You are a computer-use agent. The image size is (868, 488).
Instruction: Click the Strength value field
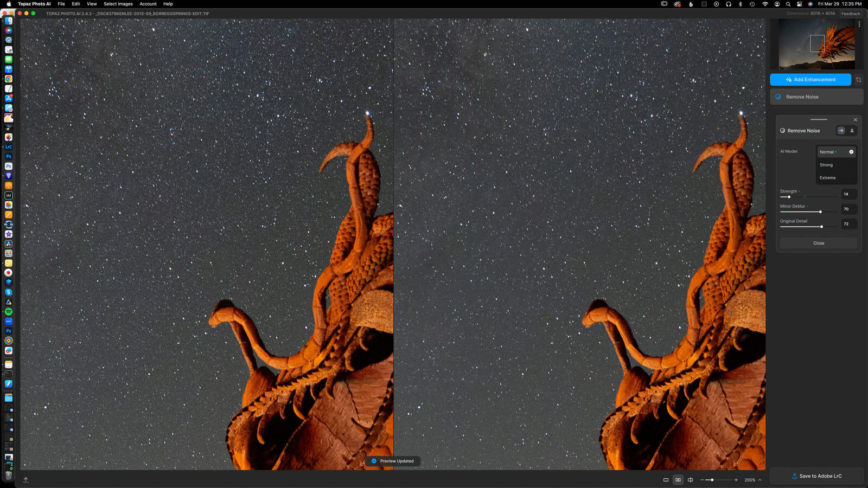[848, 194]
